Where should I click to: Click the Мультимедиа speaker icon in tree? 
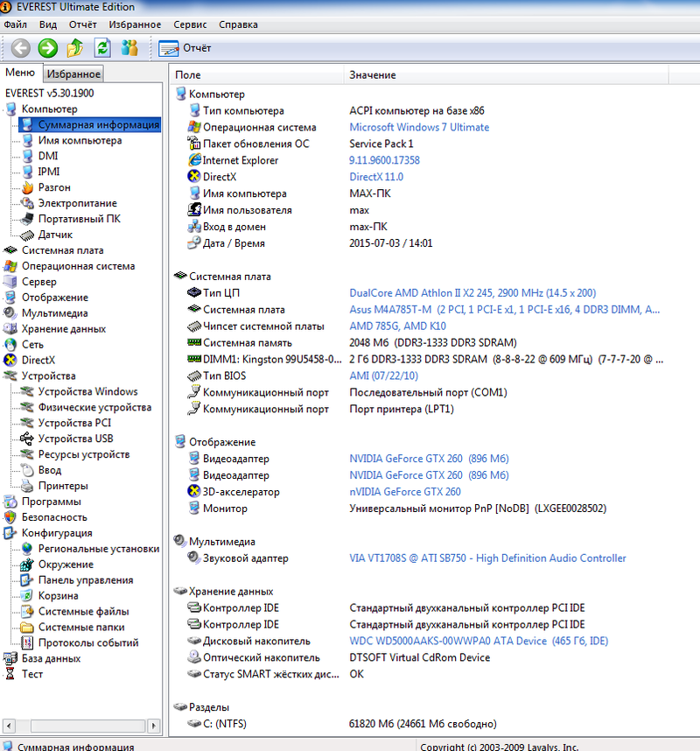coord(10,313)
